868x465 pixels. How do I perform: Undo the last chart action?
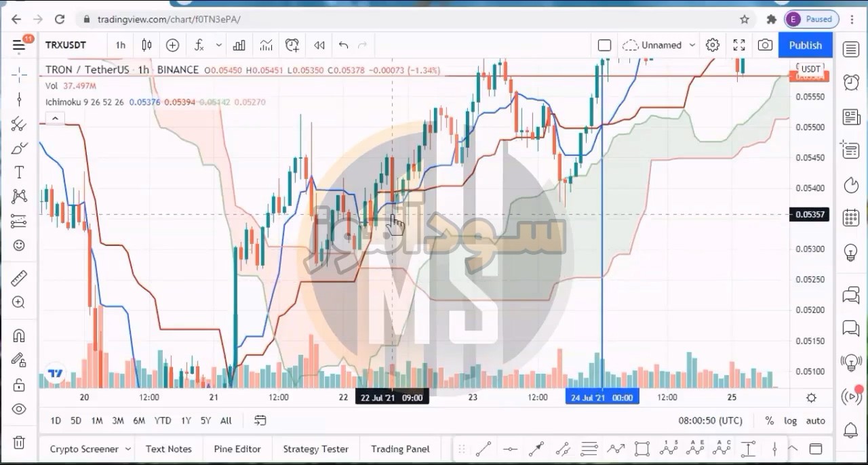[343, 45]
